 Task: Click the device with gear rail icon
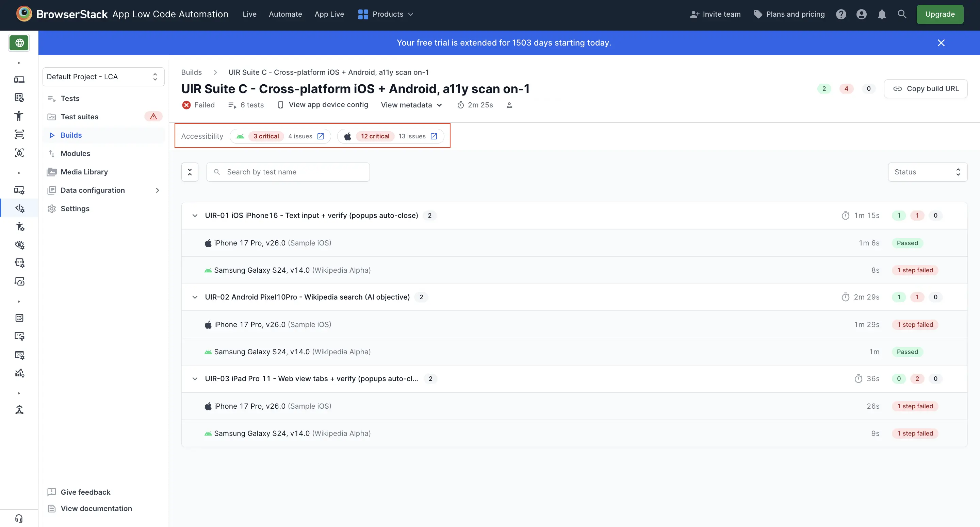(19, 190)
